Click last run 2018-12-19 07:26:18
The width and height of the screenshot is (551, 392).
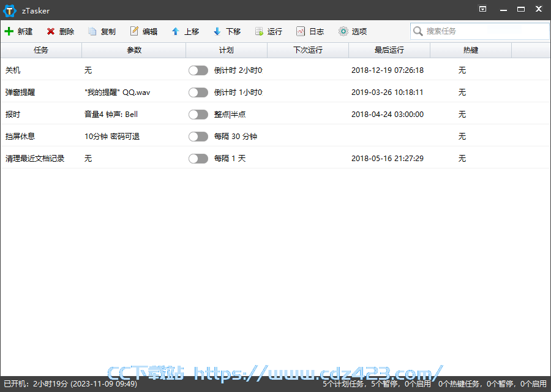(388, 70)
